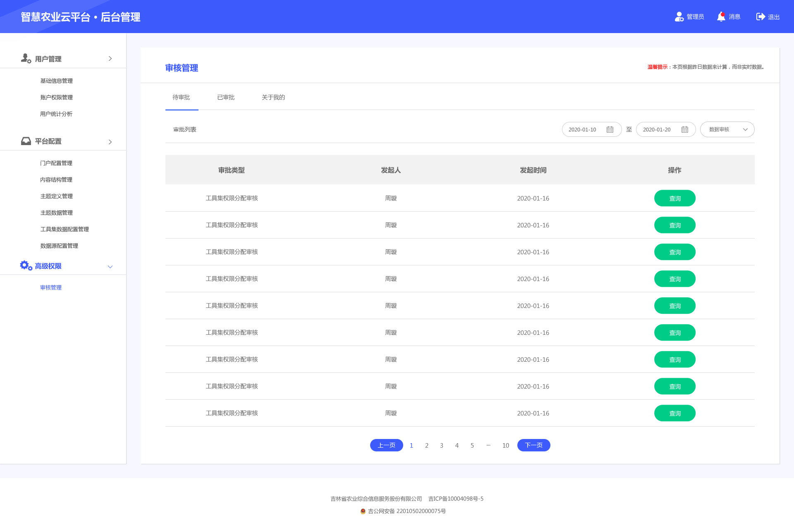Click the 吉ICP备10004098号-5 footer link
The image size is (794, 532).
[x=456, y=499]
